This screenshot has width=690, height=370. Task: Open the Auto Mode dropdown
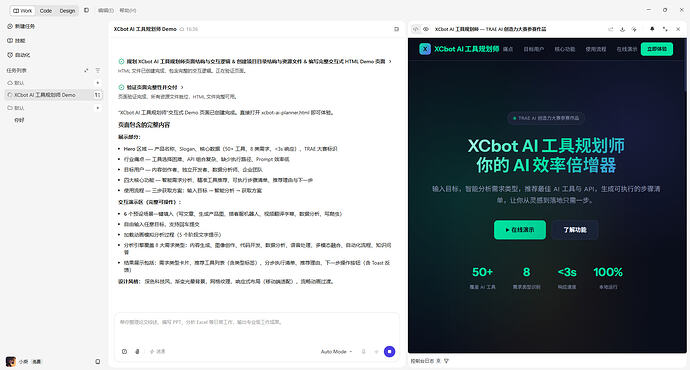coord(336,352)
